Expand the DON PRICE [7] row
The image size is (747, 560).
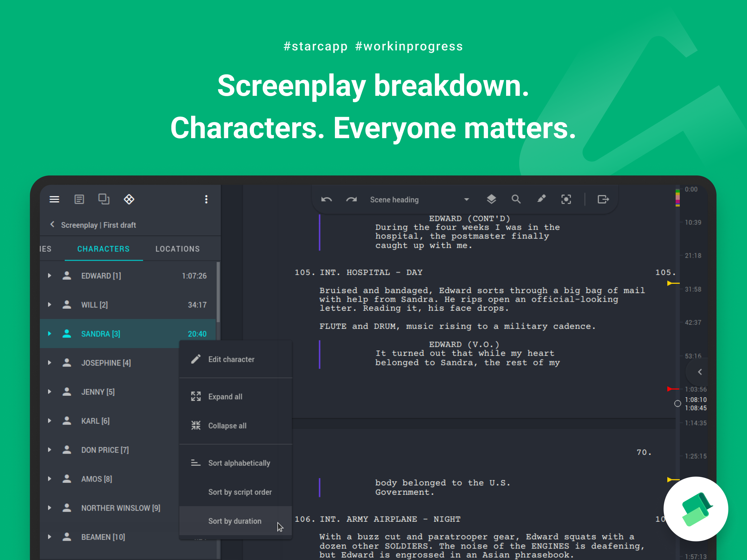pos(49,450)
